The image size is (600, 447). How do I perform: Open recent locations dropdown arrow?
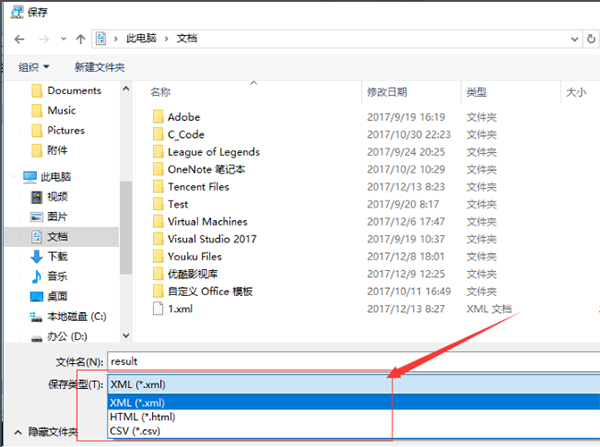point(63,39)
